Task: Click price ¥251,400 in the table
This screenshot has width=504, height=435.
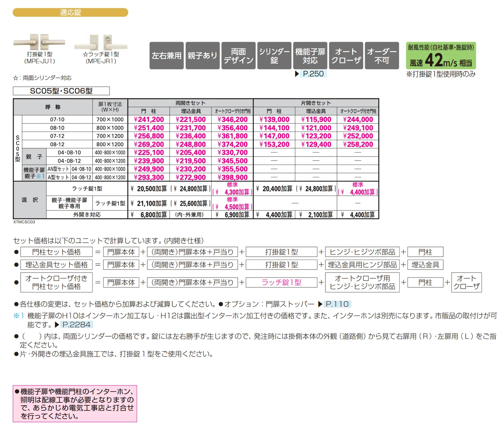Action: tap(149, 128)
